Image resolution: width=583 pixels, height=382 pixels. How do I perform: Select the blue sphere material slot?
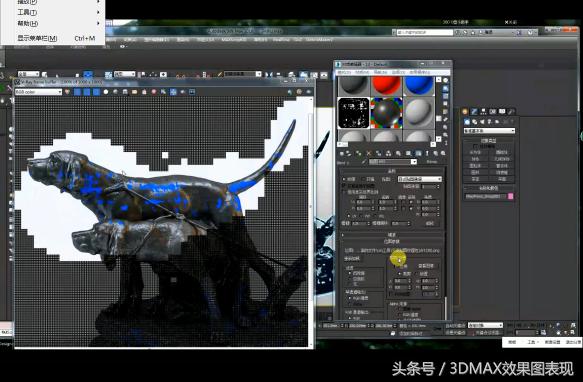[419, 86]
